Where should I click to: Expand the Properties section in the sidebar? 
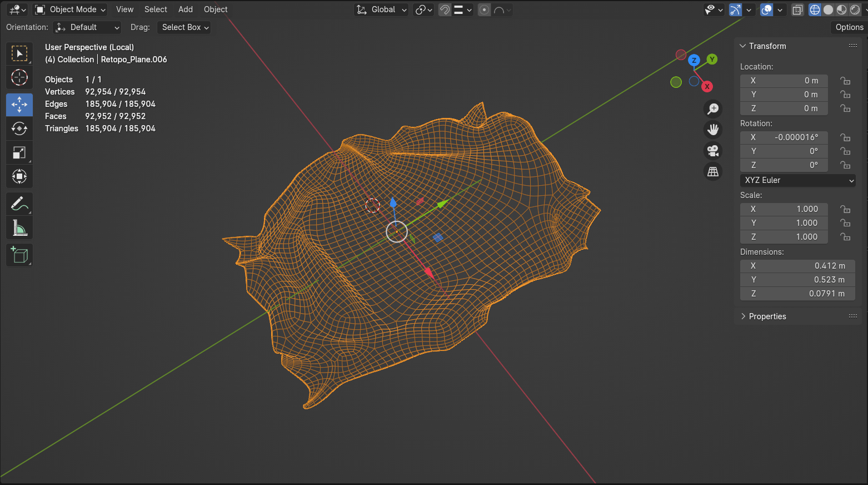tap(767, 316)
